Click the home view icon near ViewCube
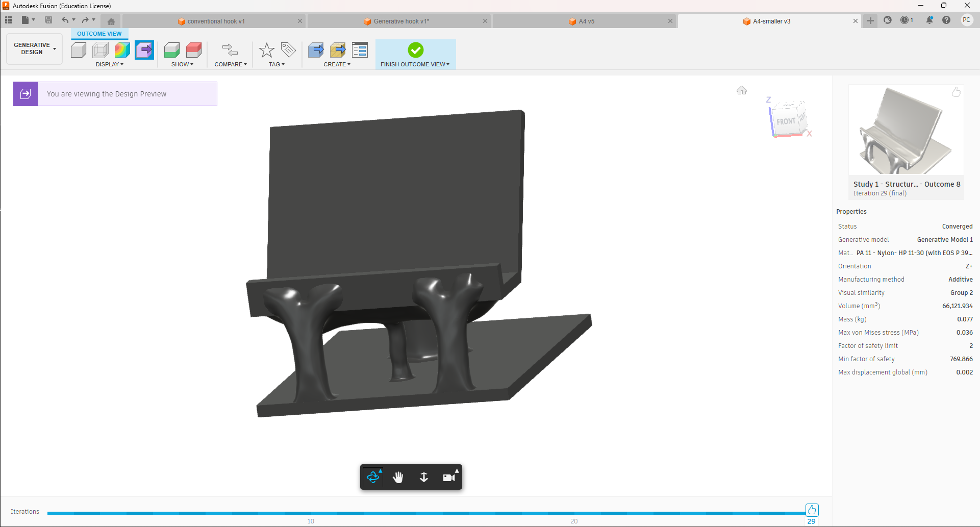The width and height of the screenshot is (980, 527). point(742,90)
